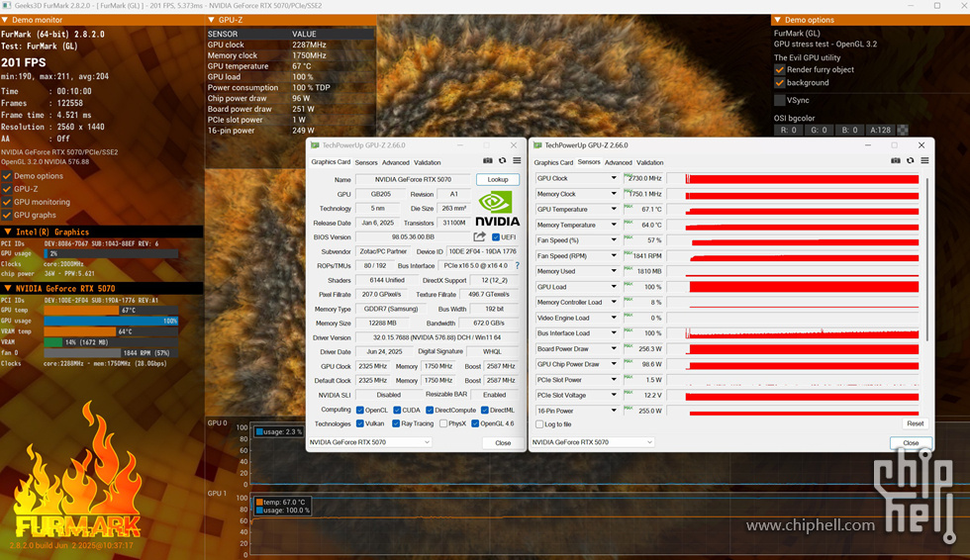Image resolution: width=970 pixels, height=560 pixels.
Task: Open Validation tab in the Sensors window
Action: [649, 162]
